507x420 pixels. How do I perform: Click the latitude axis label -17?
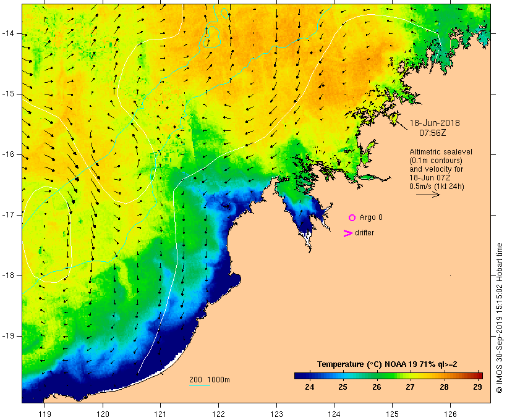point(8,215)
